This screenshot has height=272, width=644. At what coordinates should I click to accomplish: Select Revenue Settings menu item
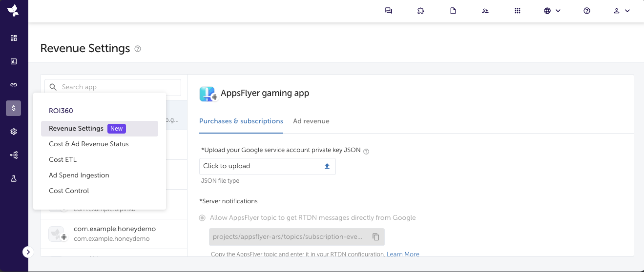[x=100, y=128]
